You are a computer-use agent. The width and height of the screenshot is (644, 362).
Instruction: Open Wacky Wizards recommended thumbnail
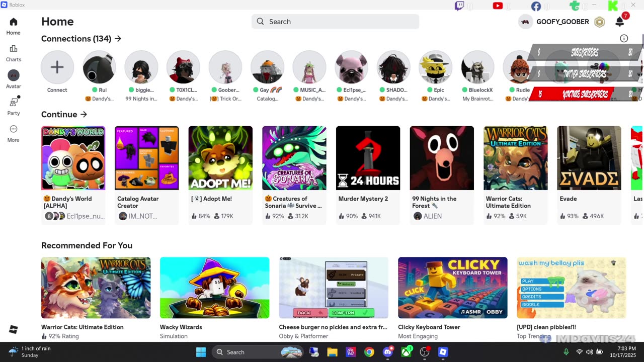click(215, 288)
